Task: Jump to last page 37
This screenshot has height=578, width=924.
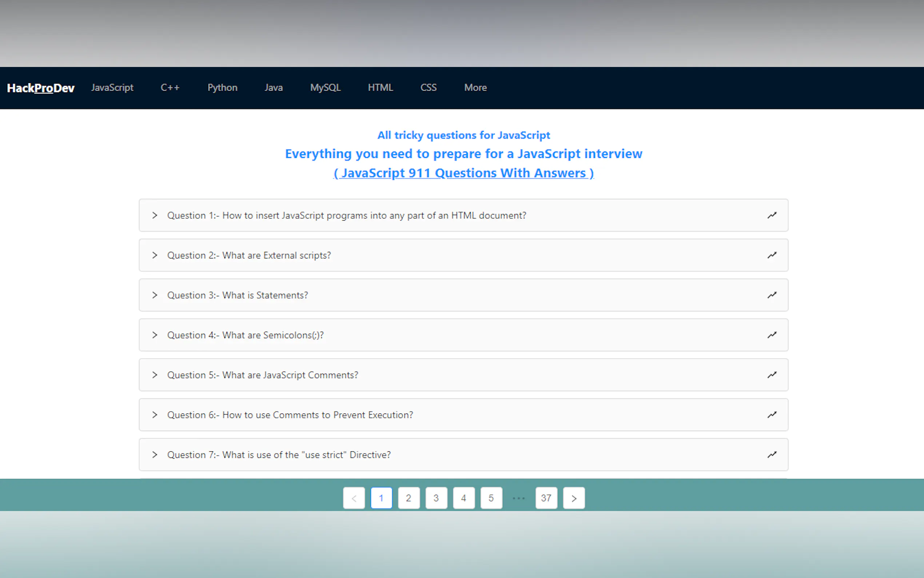Action: (546, 498)
